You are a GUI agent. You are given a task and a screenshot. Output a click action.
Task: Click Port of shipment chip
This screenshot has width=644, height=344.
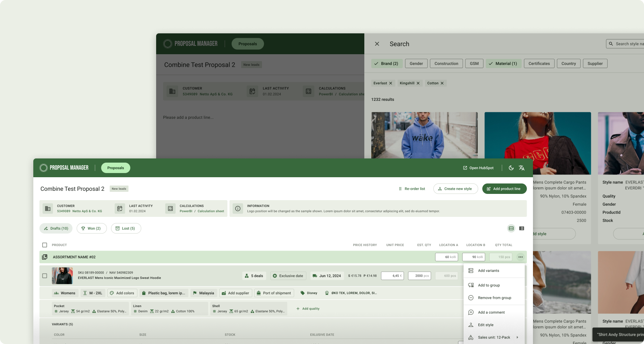coord(274,293)
